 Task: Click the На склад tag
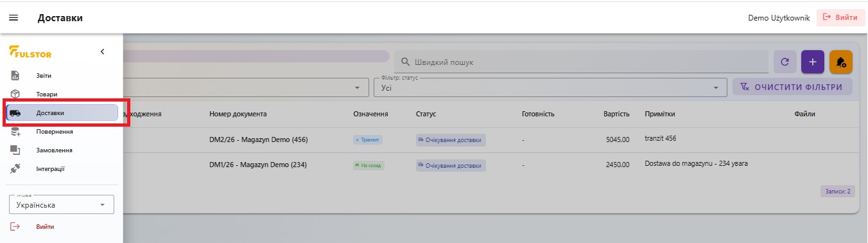pos(369,165)
